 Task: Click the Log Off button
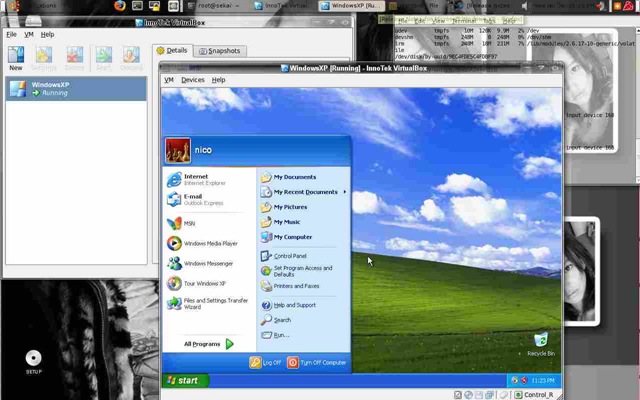coord(266,363)
